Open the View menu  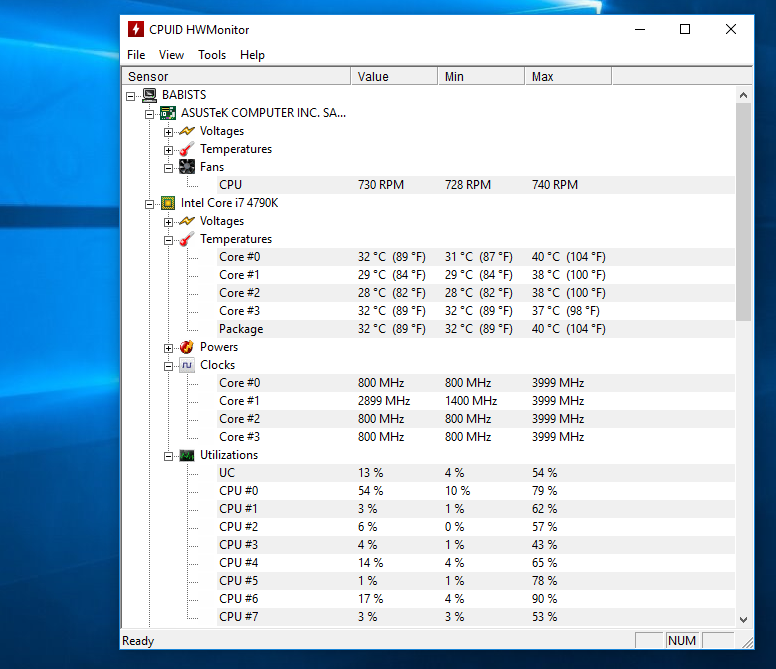(171, 55)
